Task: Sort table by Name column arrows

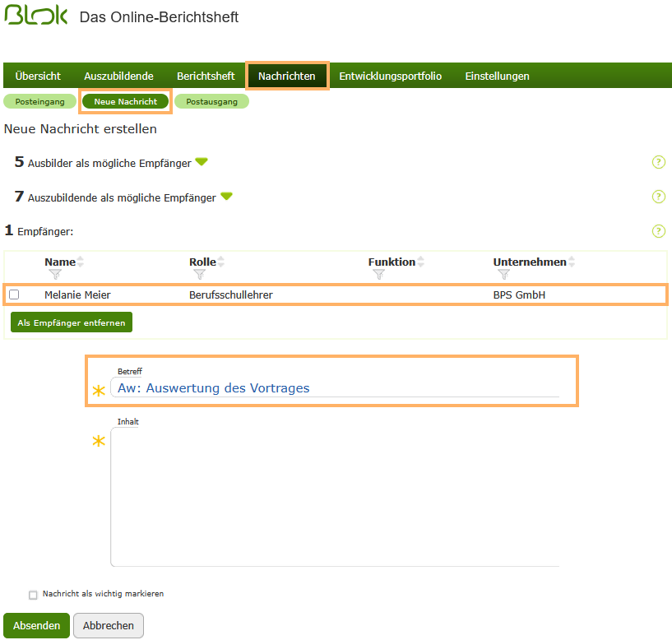Action: tap(81, 262)
